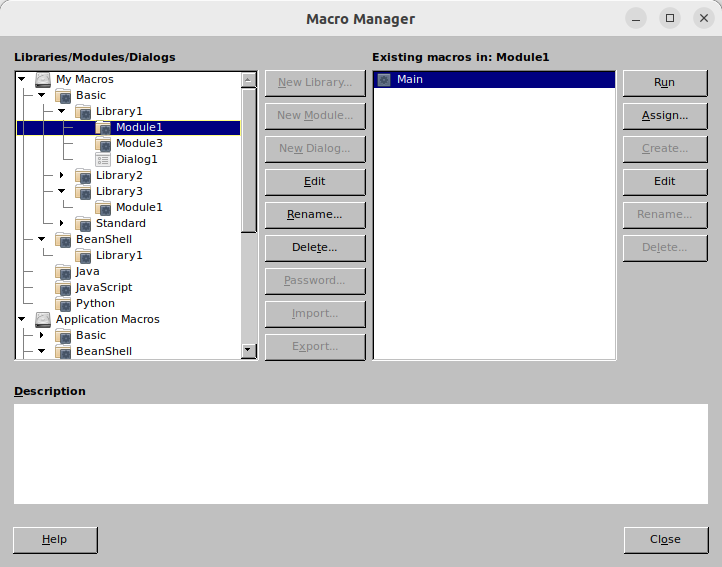Collapse the My Macros root node
Image resolution: width=722 pixels, height=567 pixels.
point(22,79)
